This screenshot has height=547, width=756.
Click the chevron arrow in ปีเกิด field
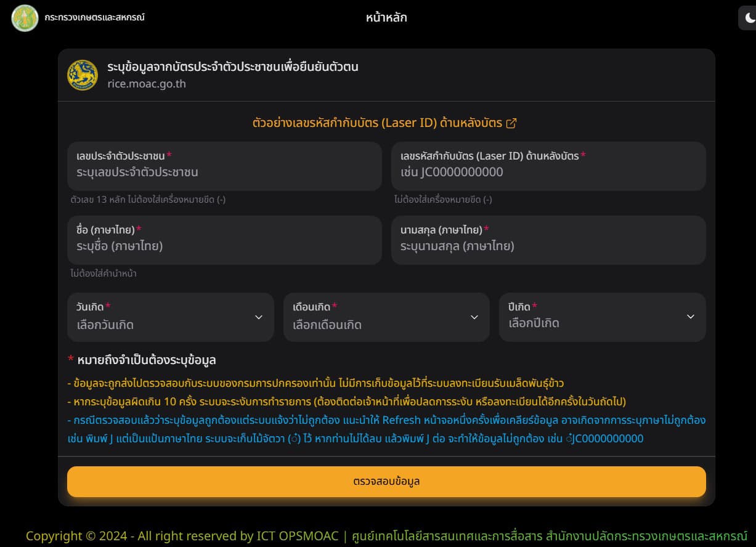[x=690, y=317]
